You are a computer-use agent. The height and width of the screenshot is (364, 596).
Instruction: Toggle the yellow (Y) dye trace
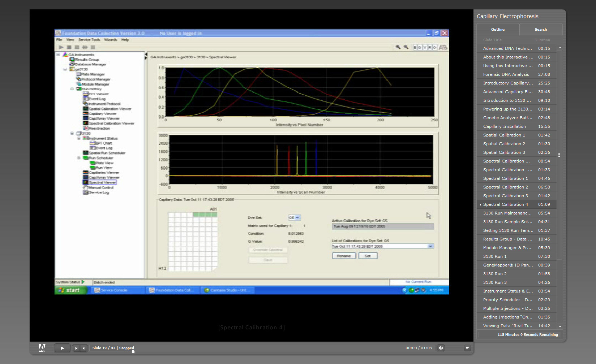[425, 47]
